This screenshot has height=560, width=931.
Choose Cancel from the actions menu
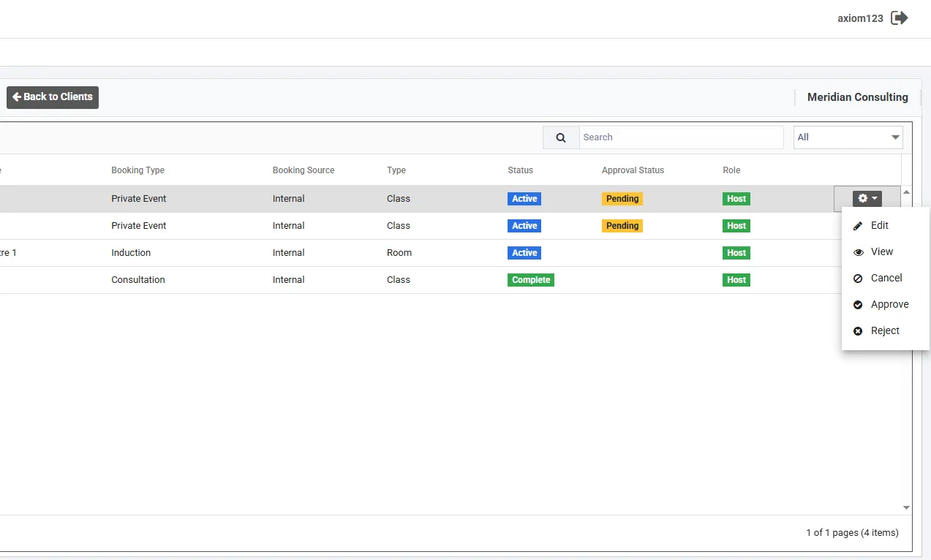click(886, 278)
